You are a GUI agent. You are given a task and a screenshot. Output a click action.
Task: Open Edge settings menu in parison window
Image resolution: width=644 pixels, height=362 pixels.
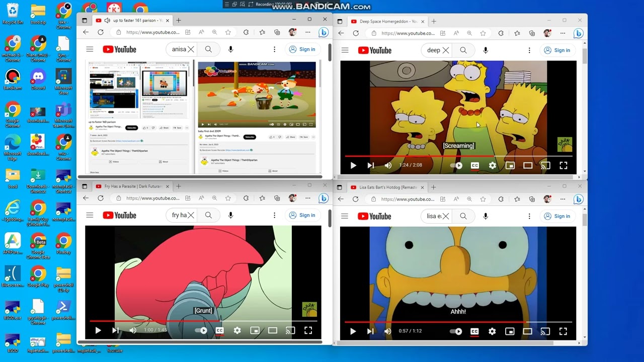click(308, 32)
